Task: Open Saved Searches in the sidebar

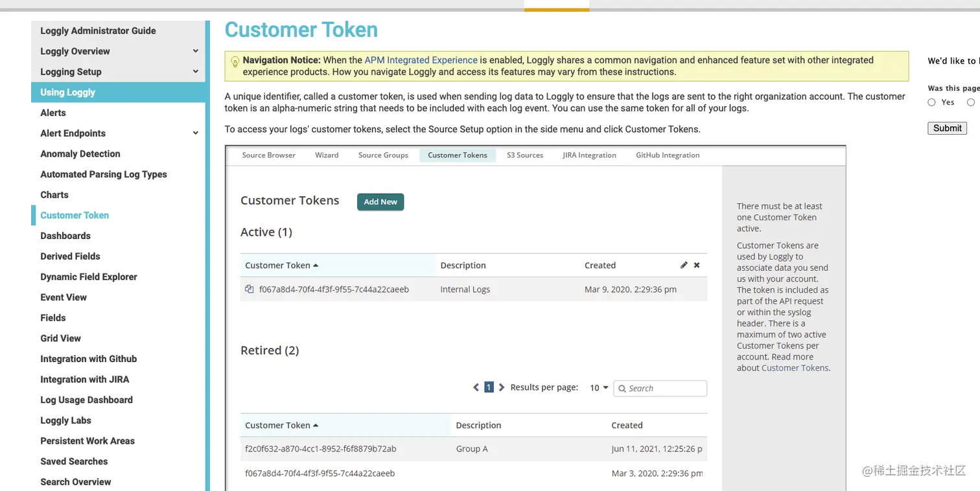Action: pos(75,461)
